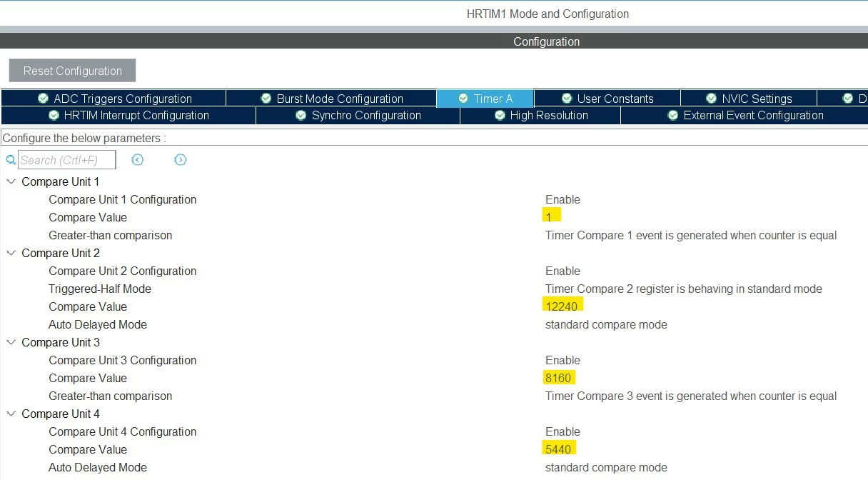Viewport: 868px width, 480px height.
Task: Click the search magnifier icon
Action: (11, 160)
